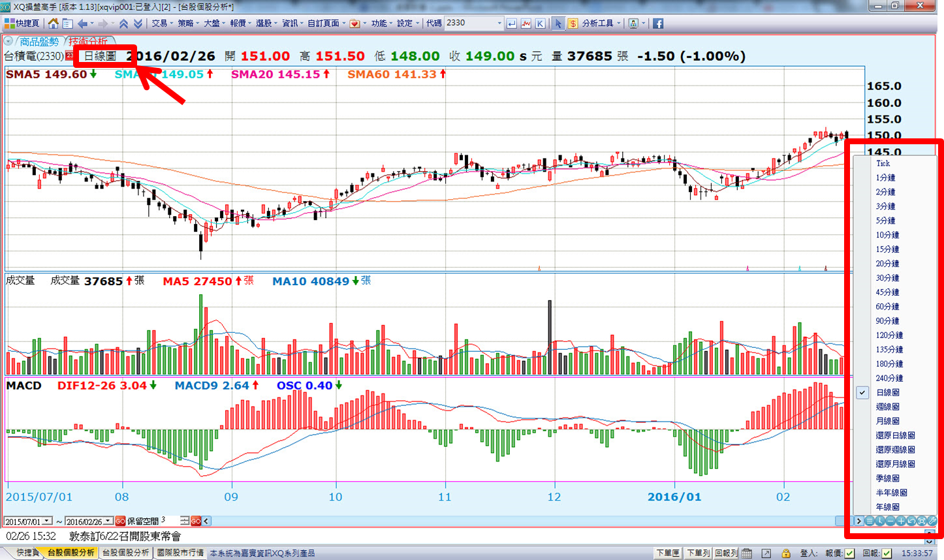Viewport: 944px width, 560px height.
Task: Click the K-line chart icon
Action: (x=541, y=23)
